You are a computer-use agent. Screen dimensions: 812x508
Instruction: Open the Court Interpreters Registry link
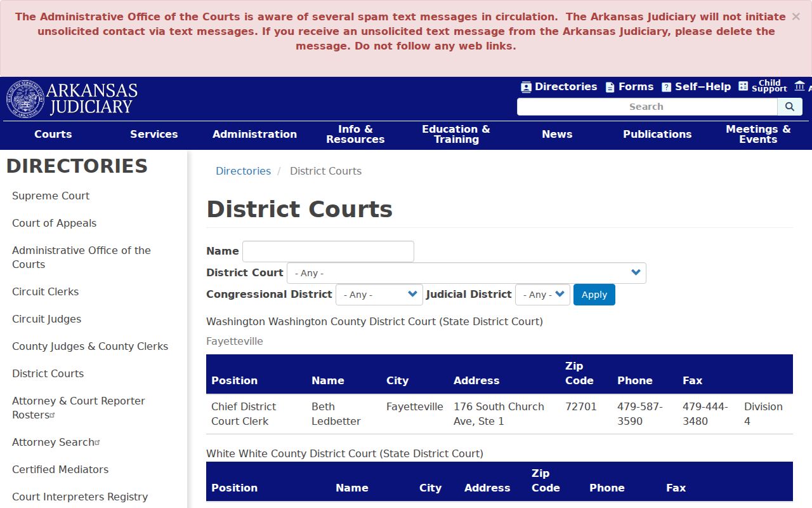[x=80, y=497]
